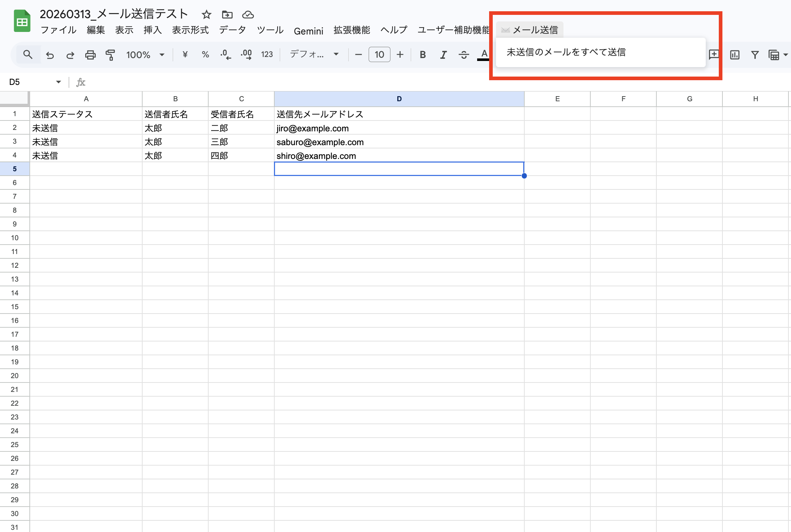The image size is (791, 532).
Task: Click the move to folder icon
Action: coord(227,15)
